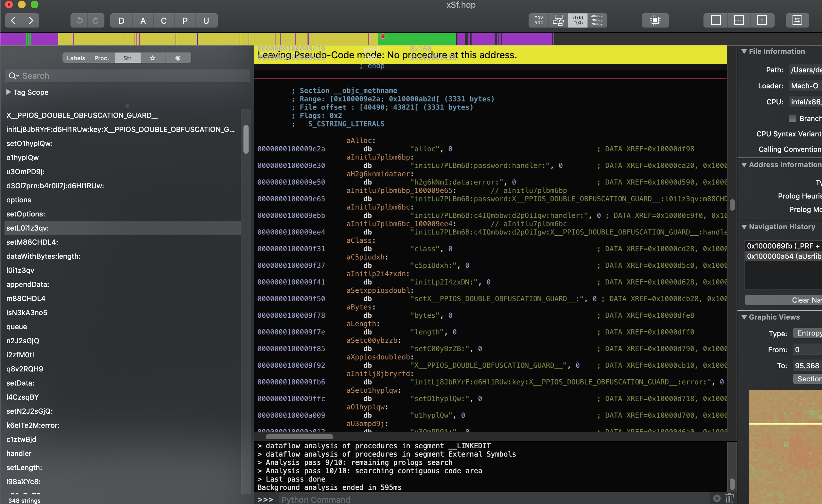The height and width of the screenshot is (504, 822).
Task: Show starred items with the star toggle
Action: [x=153, y=58]
